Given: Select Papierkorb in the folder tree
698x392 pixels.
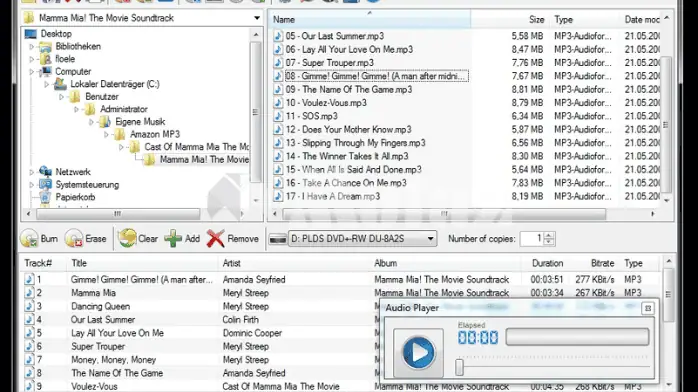Looking at the screenshot, I should 75,197.
